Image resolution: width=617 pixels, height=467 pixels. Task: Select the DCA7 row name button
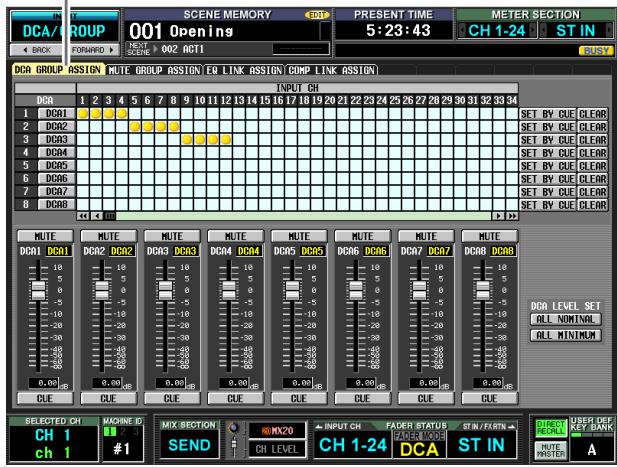tap(56, 192)
